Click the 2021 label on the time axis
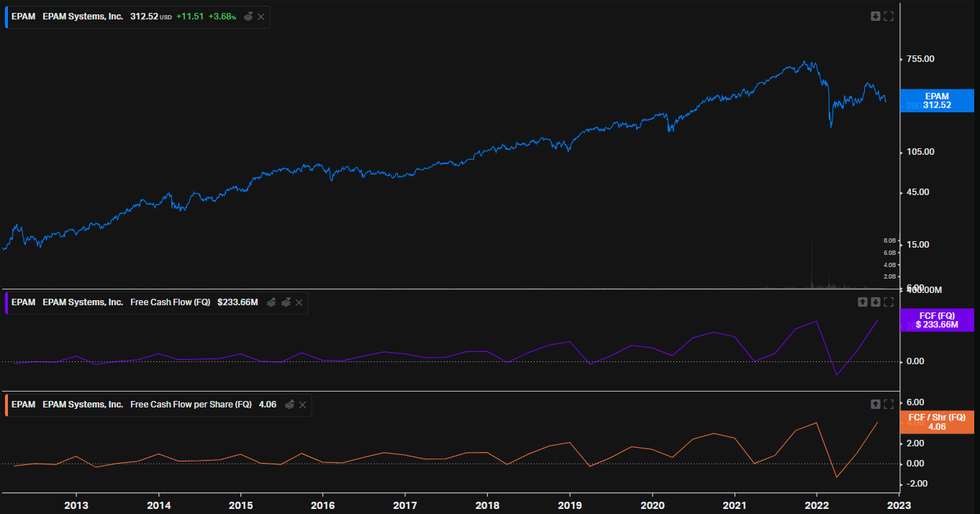 734,505
